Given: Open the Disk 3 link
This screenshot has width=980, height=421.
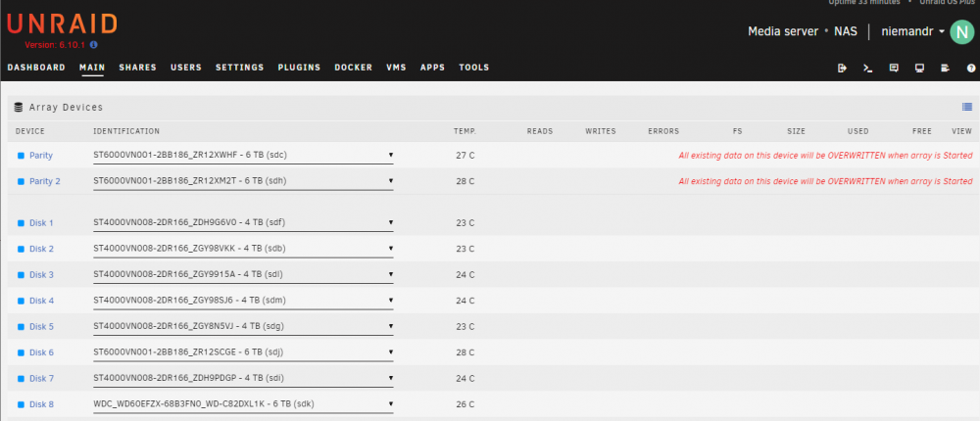Looking at the screenshot, I should pyautogui.click(x=41, y=275).
